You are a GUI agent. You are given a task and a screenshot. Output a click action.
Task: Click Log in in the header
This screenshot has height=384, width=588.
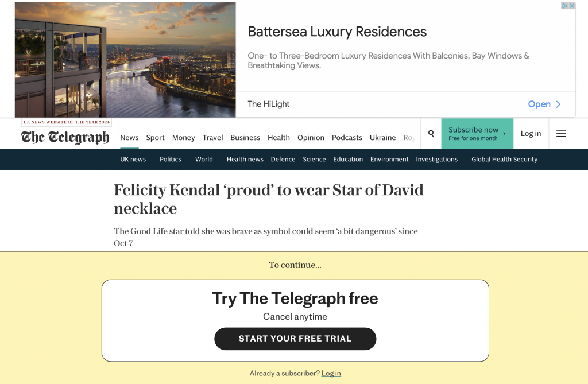click(x=531, y=134)
